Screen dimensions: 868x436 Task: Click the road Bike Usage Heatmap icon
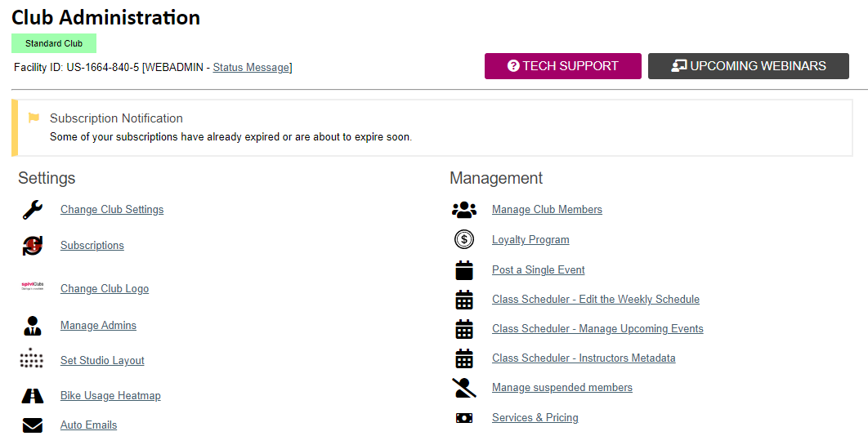32,396
